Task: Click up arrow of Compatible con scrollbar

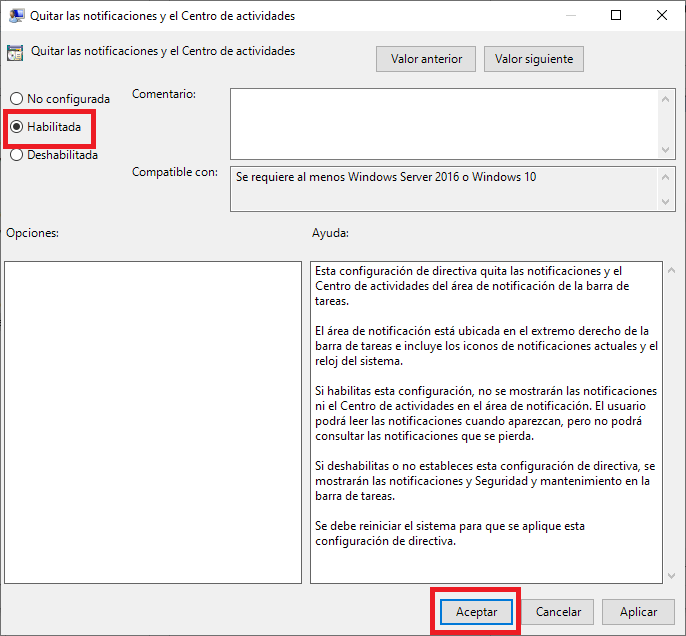Action: tap(665, 178)
